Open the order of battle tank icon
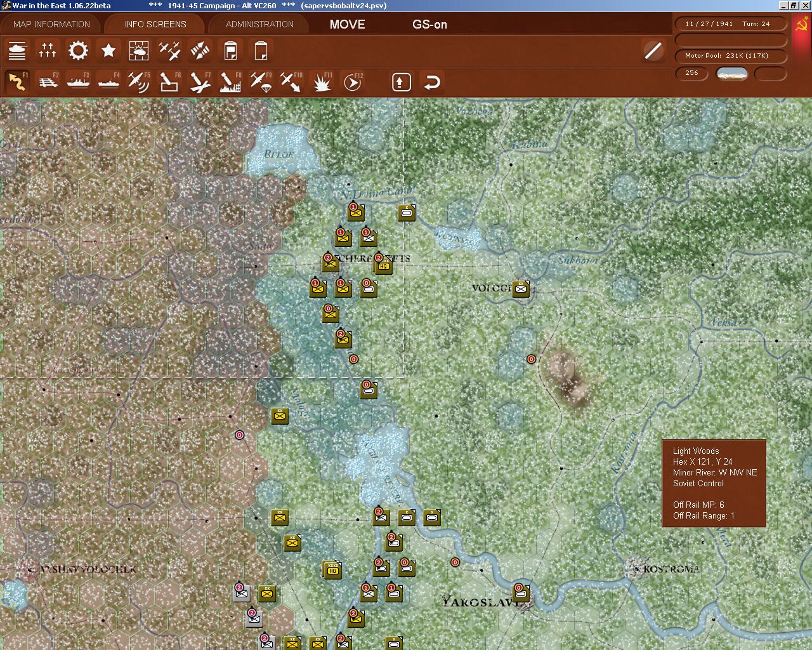This screenshot has width=812, height=650. (x=17, y=50)
